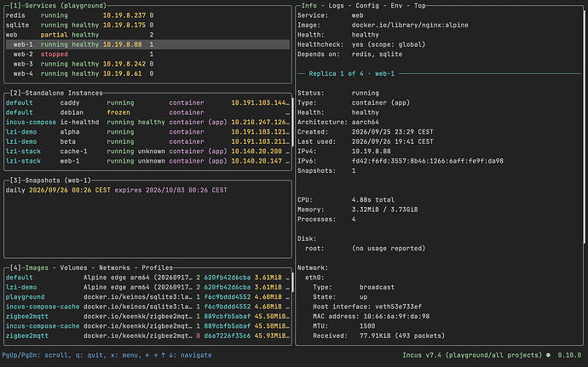Select the default project Alpine edge image
Viewport: 588px width, 367px height.
[x=147, y=278]
